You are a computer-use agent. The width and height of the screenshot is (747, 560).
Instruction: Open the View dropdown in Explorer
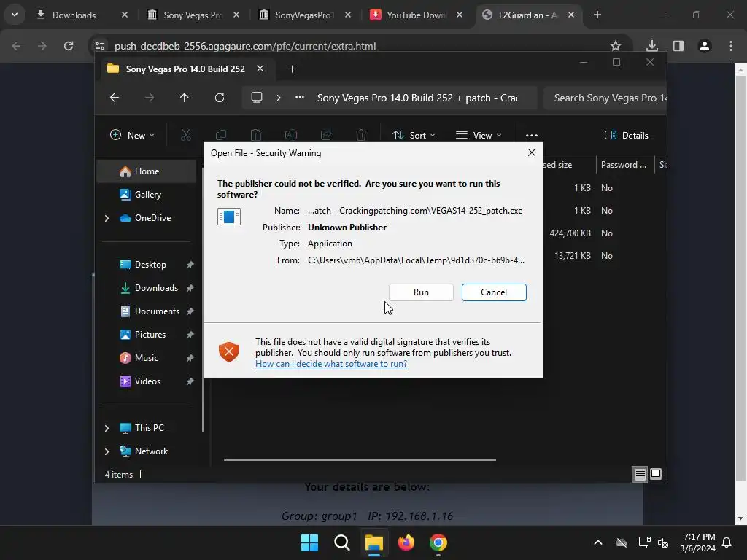(x=479, y=135)
